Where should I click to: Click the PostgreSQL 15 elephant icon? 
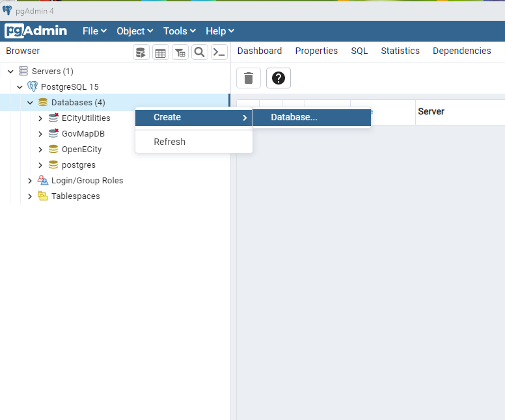tap(32, 86)
